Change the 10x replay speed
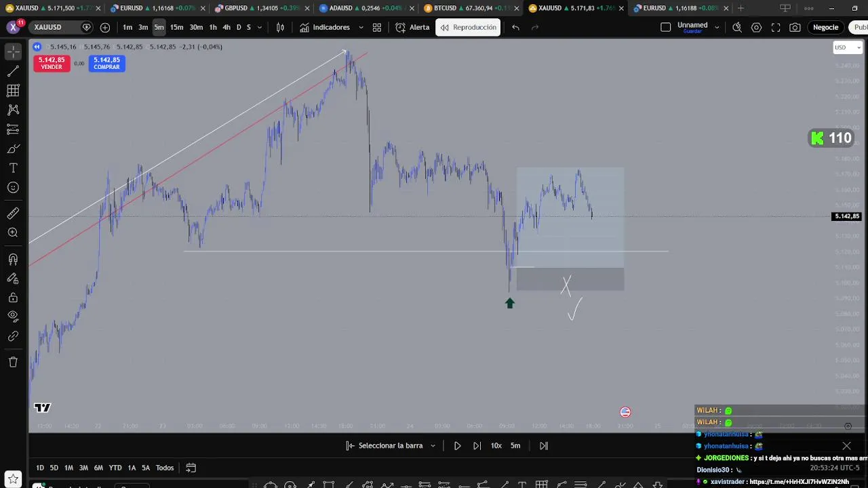 [x=496, y=445]
